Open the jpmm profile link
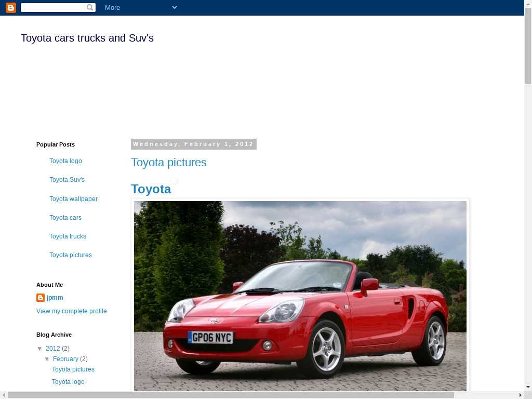 (x=55, y=298)
